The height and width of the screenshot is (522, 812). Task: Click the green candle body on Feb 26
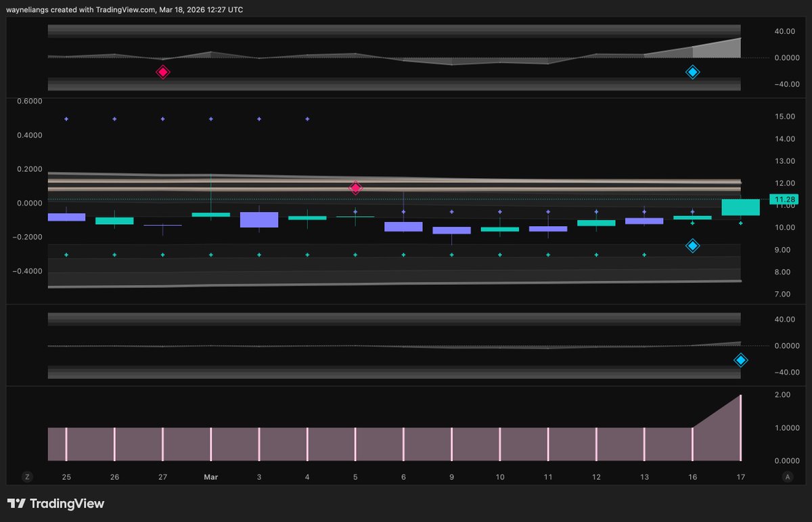[114, 221]
